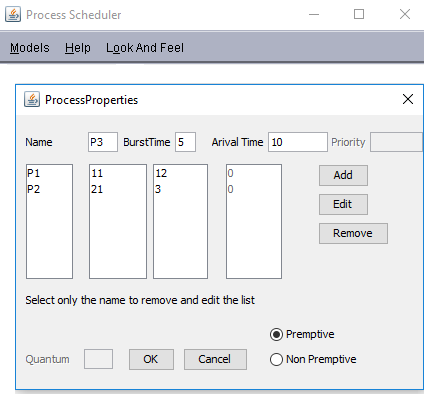Open the Help menu

click(x=78, y=48)
